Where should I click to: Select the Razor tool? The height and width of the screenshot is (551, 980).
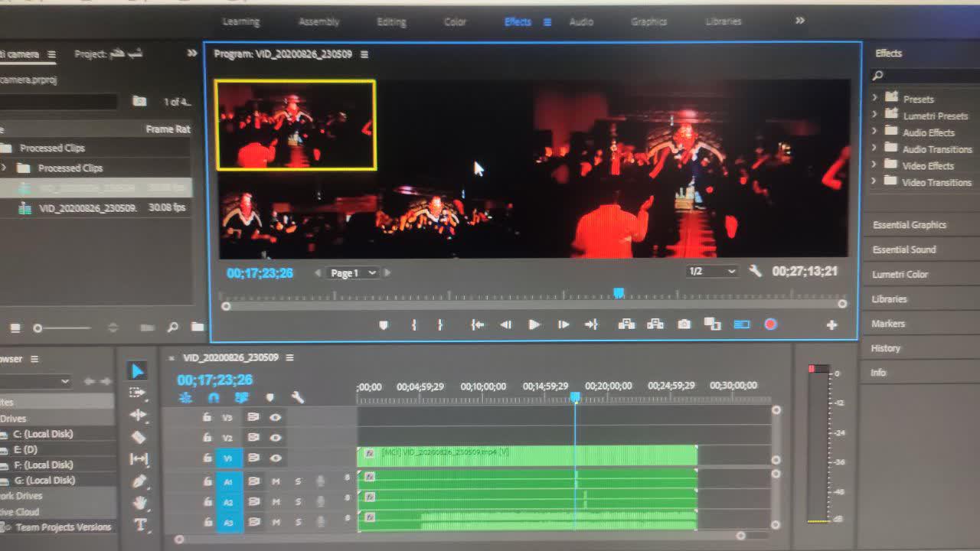[x=139, y=437]
